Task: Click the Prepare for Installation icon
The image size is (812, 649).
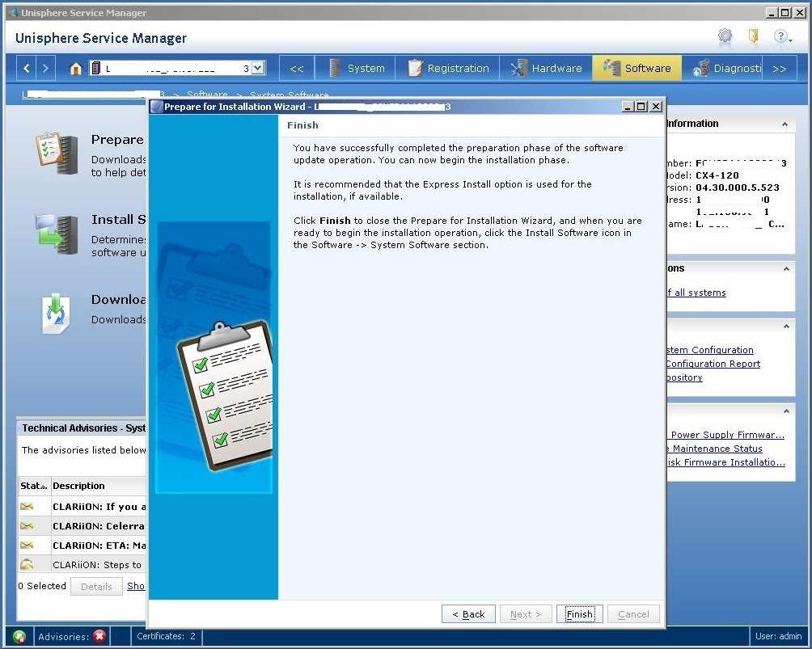Action: (57, 154)
